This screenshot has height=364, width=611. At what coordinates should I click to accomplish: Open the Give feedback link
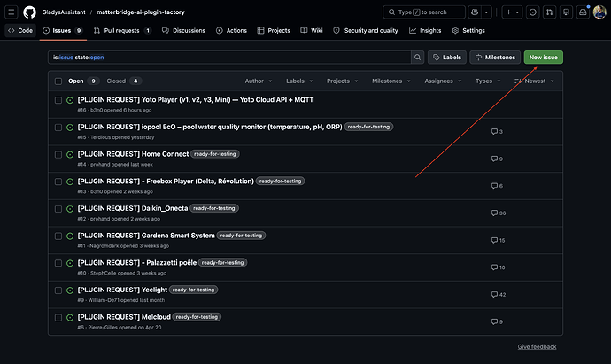[x=537, y=346]
